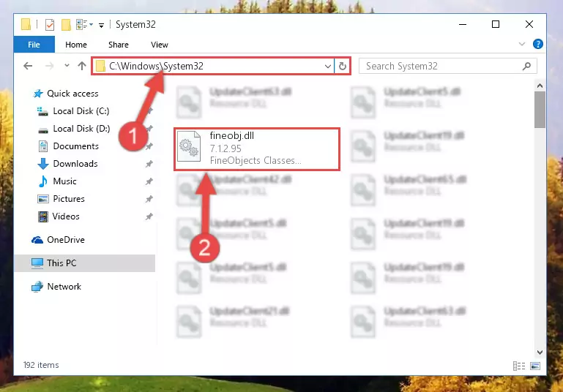Click the Network icon in sidebar
Viewport: 563px width, 392px height.
[x=37, y=287]
